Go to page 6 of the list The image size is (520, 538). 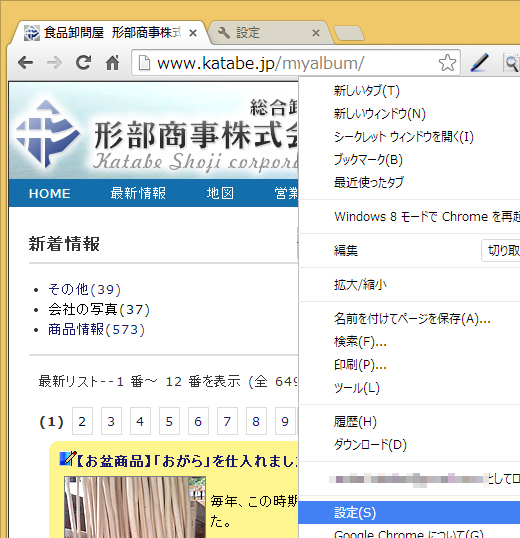pos(198,421)
